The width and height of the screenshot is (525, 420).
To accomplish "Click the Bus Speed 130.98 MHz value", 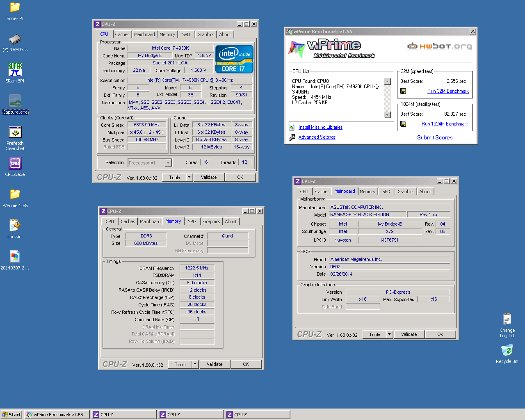I will point(147,140).
